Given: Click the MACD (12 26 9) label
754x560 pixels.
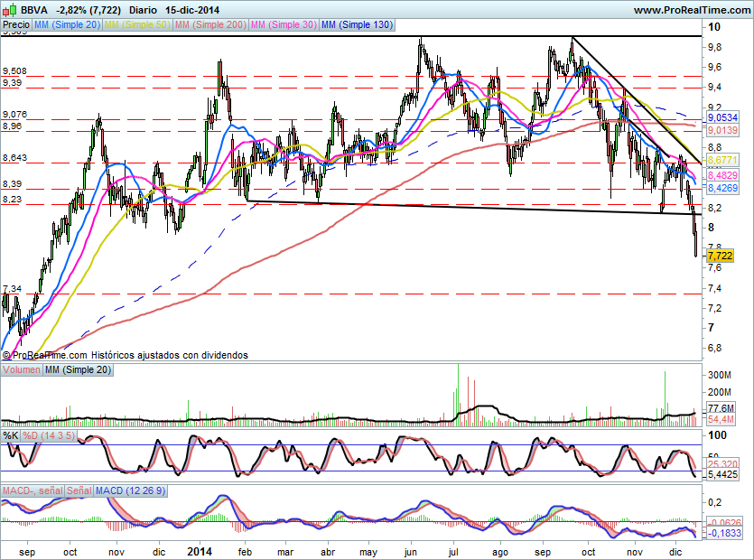Looking at the screenshot, I should point(130,490).
